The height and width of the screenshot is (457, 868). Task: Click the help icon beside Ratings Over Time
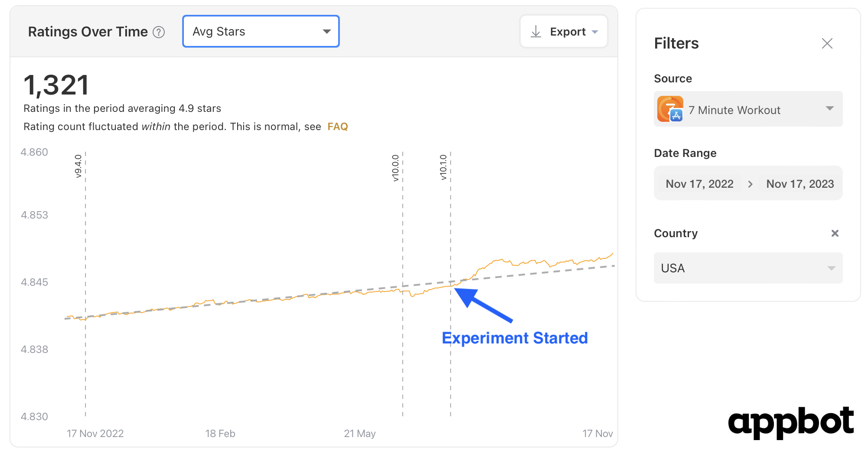159,32
